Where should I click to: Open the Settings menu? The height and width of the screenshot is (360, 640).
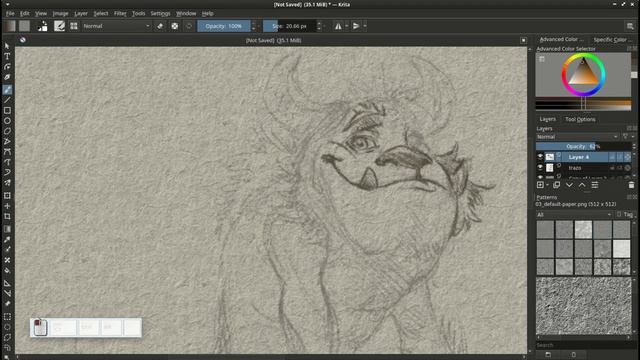[x=160, y=13]
